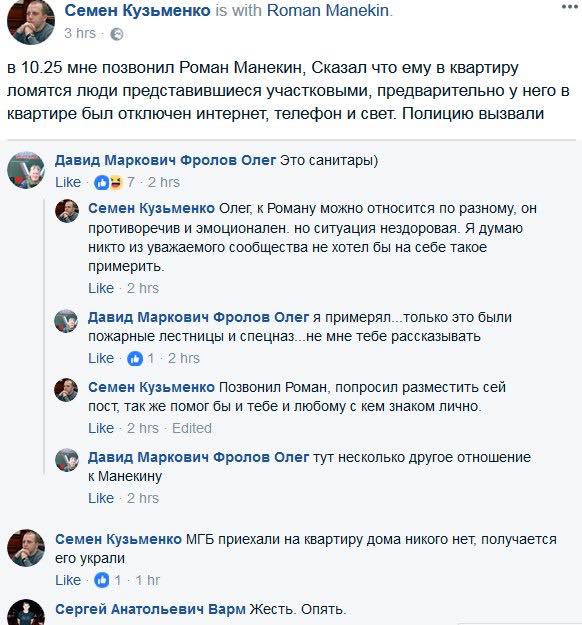Viewport: 582px width, 625px height.
Task: Like the comment Это санитары)
Action: pyautogui.click(x=68, y=182)
